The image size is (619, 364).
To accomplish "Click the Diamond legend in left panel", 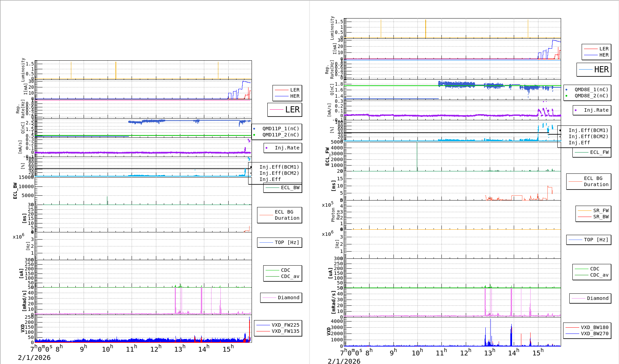I will (x=281, y=298).
